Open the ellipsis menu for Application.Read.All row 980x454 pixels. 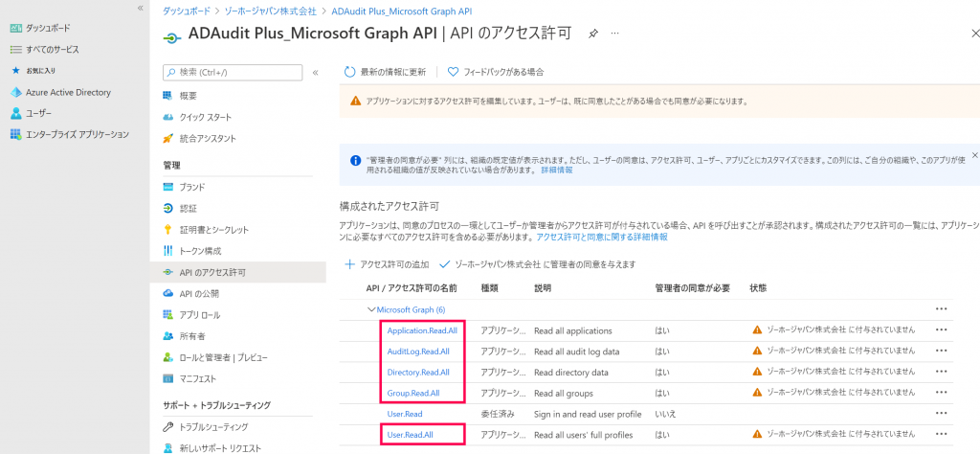941,330
